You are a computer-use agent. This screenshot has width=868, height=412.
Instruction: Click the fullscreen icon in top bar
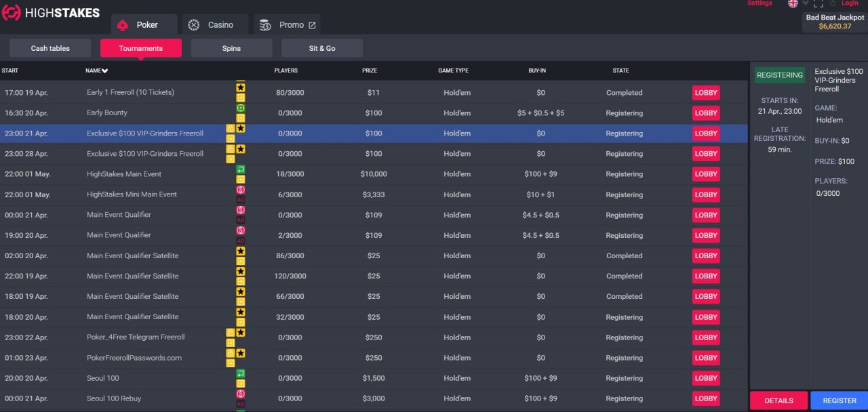(x=818, y=3)
